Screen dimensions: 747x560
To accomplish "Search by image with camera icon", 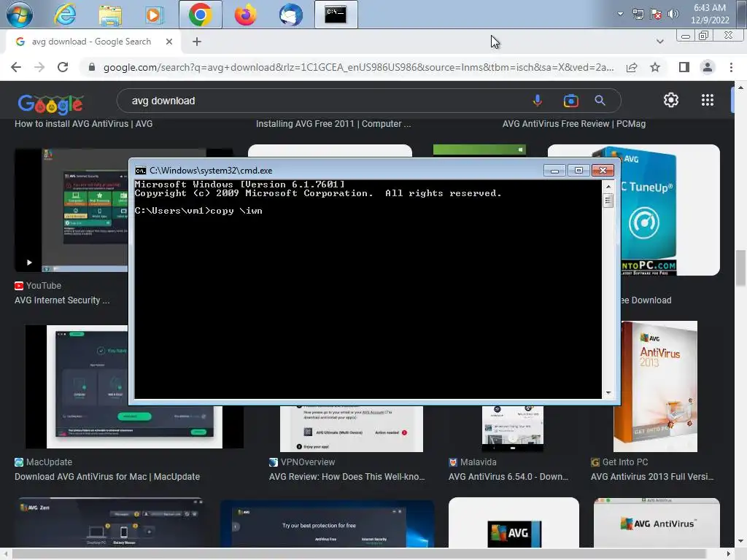I will click(x=570, y=101).
